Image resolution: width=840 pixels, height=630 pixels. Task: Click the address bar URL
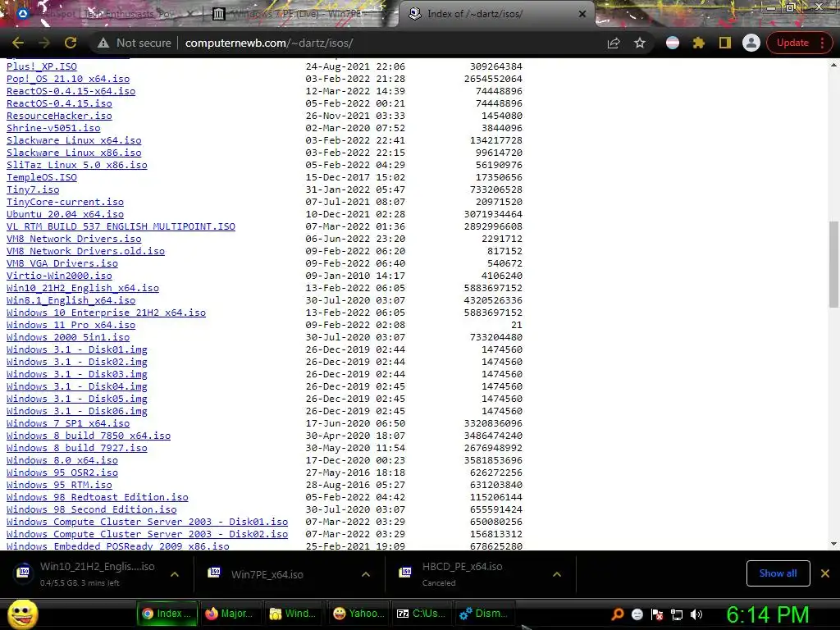pos(269,43)
